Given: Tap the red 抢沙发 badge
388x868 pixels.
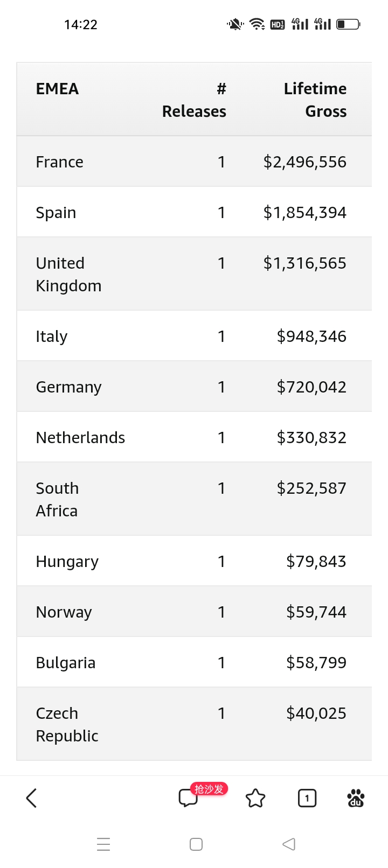Looking at the screenshot, I should [210, 789].
